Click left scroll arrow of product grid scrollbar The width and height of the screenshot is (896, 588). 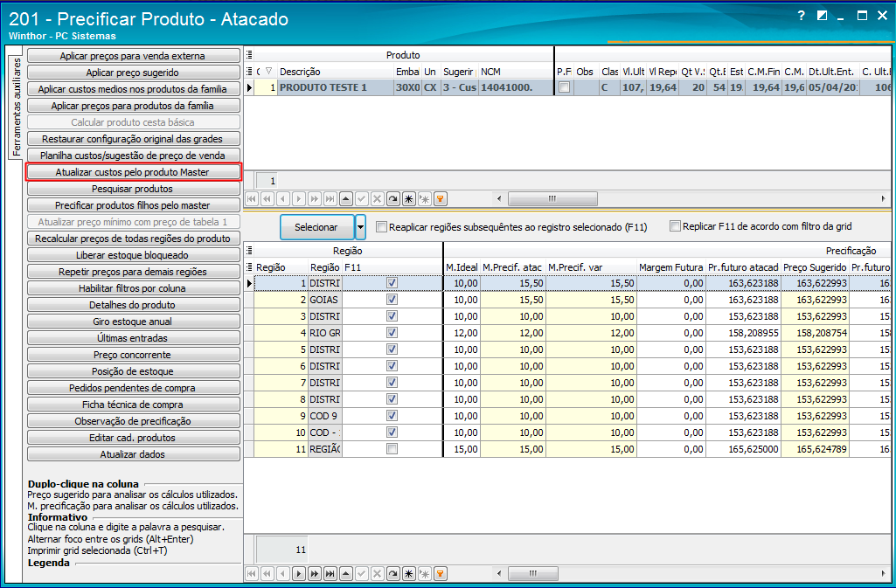[499, 198]
